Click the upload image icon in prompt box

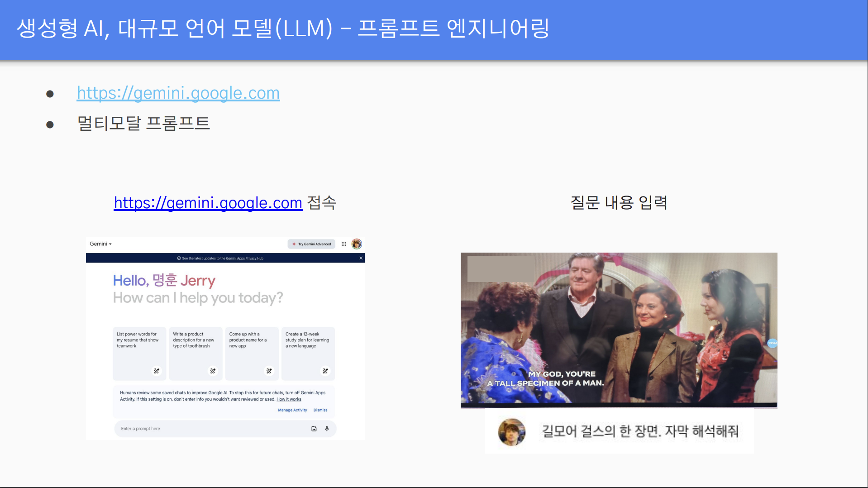(314, 429)
